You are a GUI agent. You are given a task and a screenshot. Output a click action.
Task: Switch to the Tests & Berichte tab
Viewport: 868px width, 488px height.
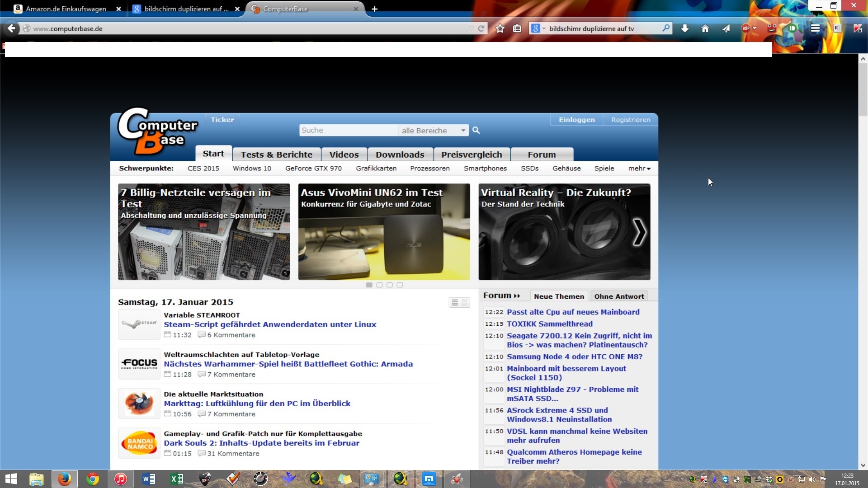pyautogui.click(x=276, y=155)
